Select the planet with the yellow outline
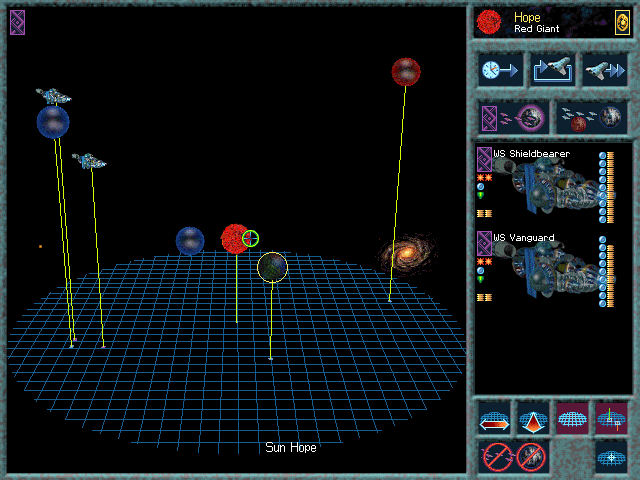Screen dimensions: 640x480 point(272,267)
